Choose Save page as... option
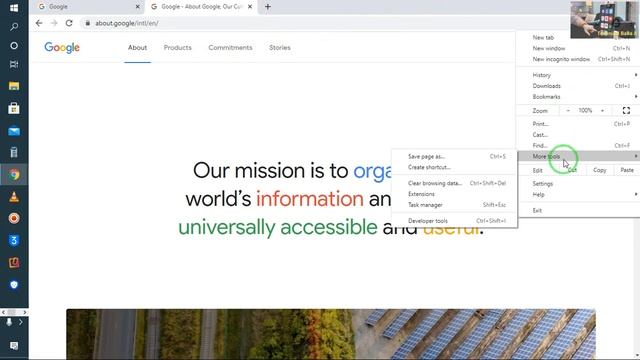Image resolution: width=640 pixels, height=360 pixels. (x=455, y=156)
